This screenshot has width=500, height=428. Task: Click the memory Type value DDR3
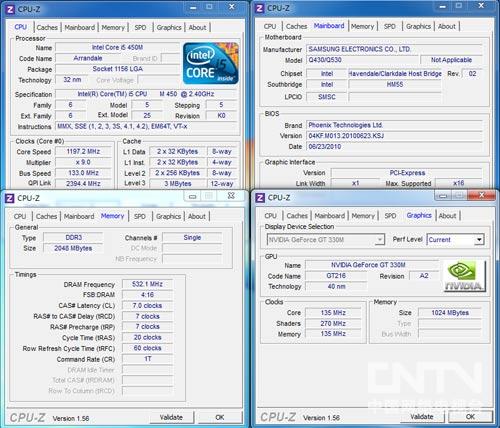[73, 238]
